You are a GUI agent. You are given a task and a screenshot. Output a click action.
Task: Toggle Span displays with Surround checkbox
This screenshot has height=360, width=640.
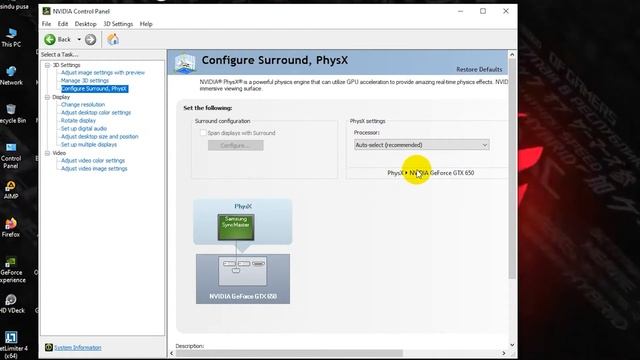(x=203, y=133)
